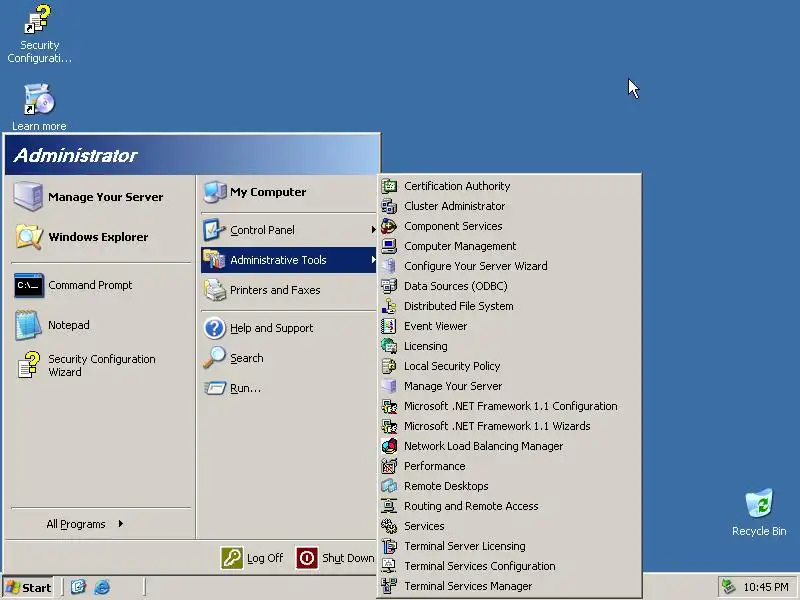
Task: Click the Services gears icon
Action: [x=389, y=526]
